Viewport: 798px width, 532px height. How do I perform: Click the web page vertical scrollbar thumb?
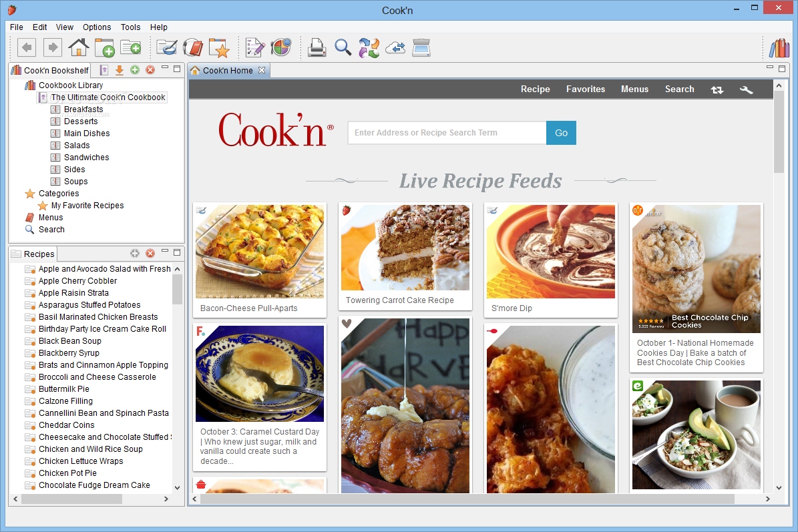click(x=779, y=132)
